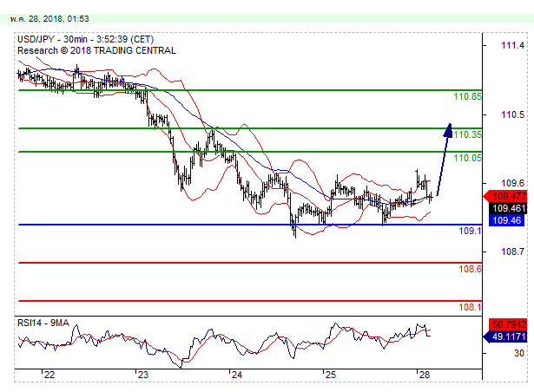Click the 108.7 price axis label
The height and width of the screenshot is (392, 534).
512,252
